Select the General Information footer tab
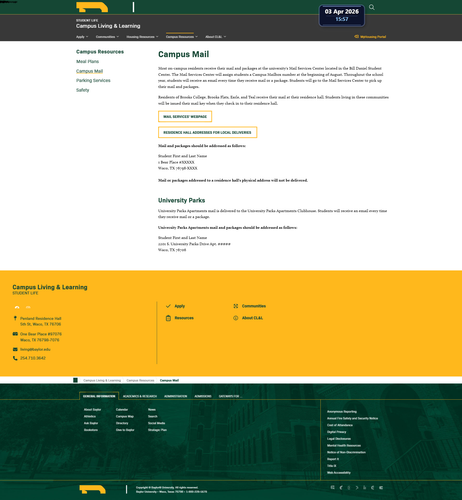This screenshot has width=462, height=500. [x=99, y=396]
